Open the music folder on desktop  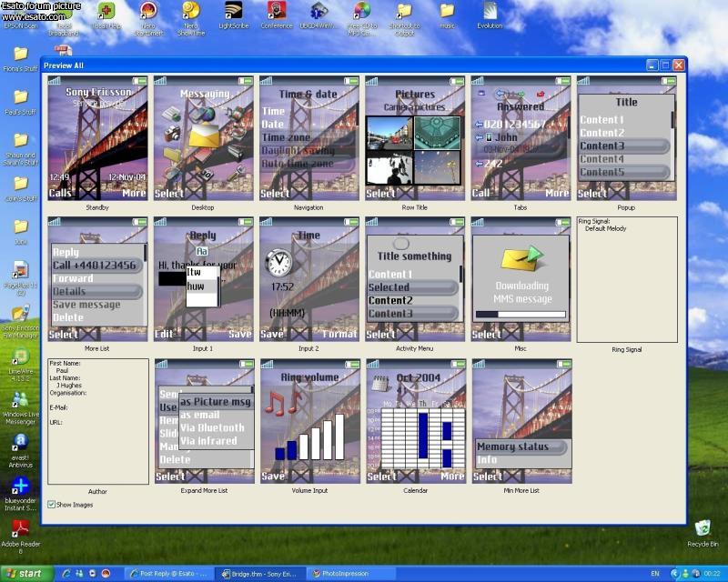tap(447, 12)
